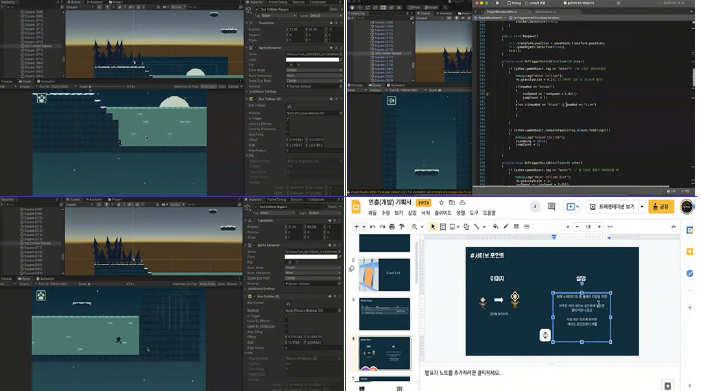701x391 pixels.
Task: Click the Color swatch in the top-left Sprite Renderer
Action: [x=312, y=59]
